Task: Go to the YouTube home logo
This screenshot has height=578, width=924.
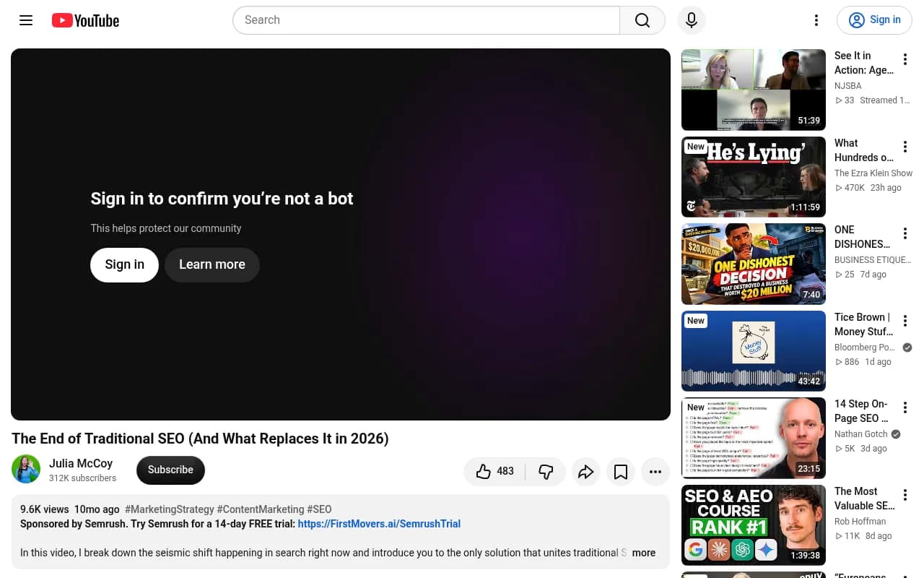Action: tap(85, 20)
